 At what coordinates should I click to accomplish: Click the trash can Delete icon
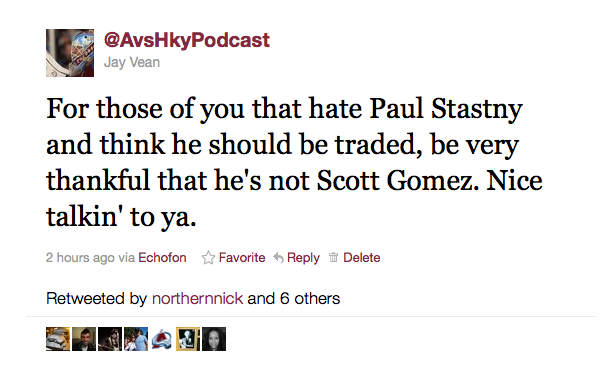tap(333, 257)
